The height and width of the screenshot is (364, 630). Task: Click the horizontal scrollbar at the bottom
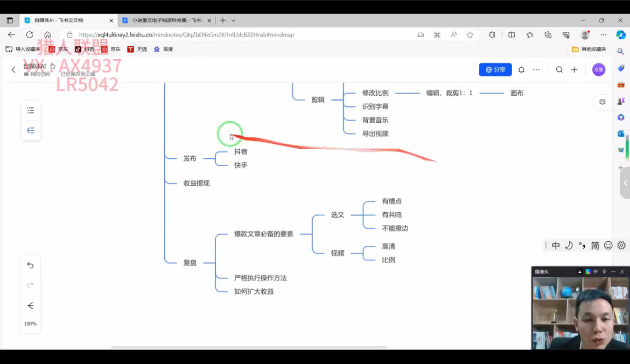(x=249, y=347)
